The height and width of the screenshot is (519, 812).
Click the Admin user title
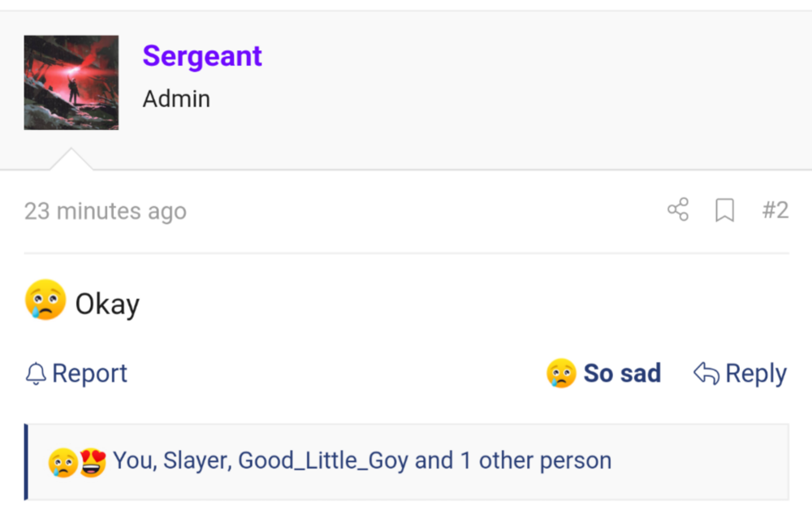tap(176, 99)
